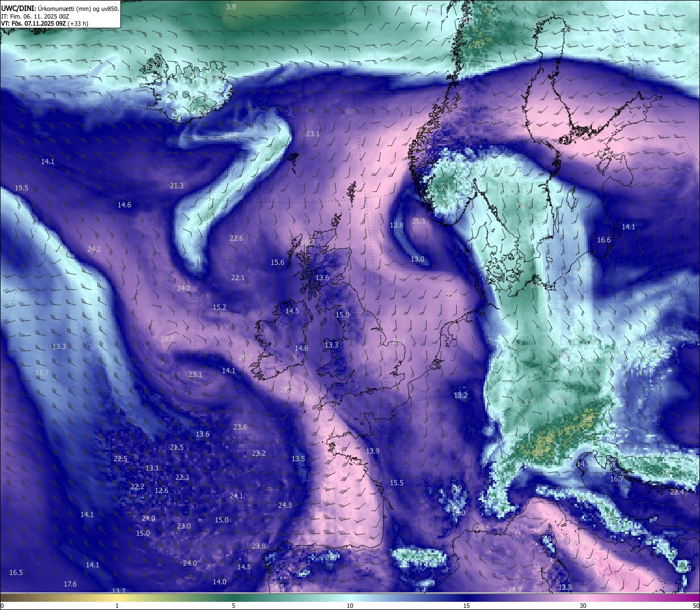This screenshot has width=700, height=610.
Task: Select the 22.4 value at the right edge
Action: [x=677, y=492]
